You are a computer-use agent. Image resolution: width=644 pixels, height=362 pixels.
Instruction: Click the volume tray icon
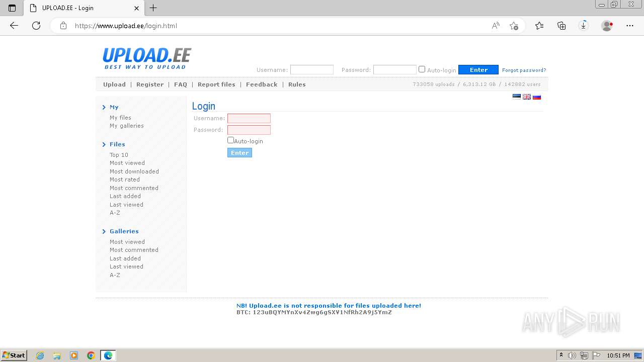coord(572,355)
